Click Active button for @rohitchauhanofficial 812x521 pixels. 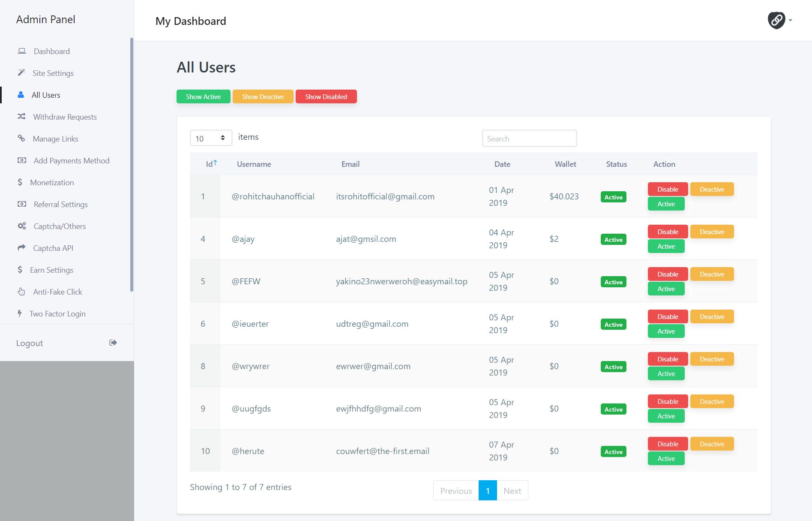(666, 204)
